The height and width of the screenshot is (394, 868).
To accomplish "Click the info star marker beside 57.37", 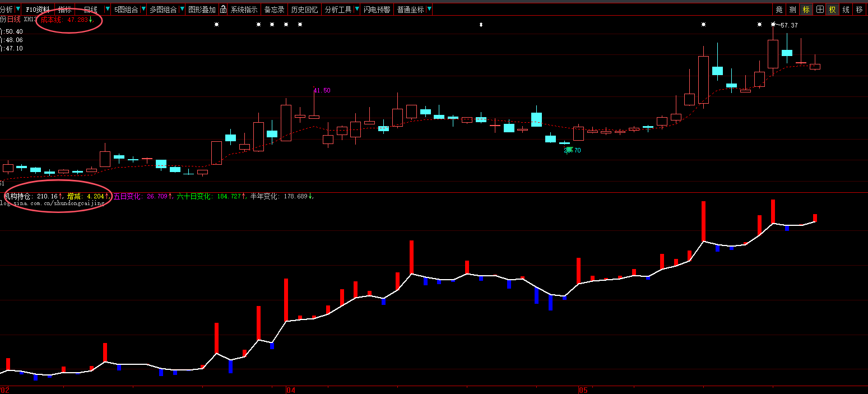I will coord(773,25).
